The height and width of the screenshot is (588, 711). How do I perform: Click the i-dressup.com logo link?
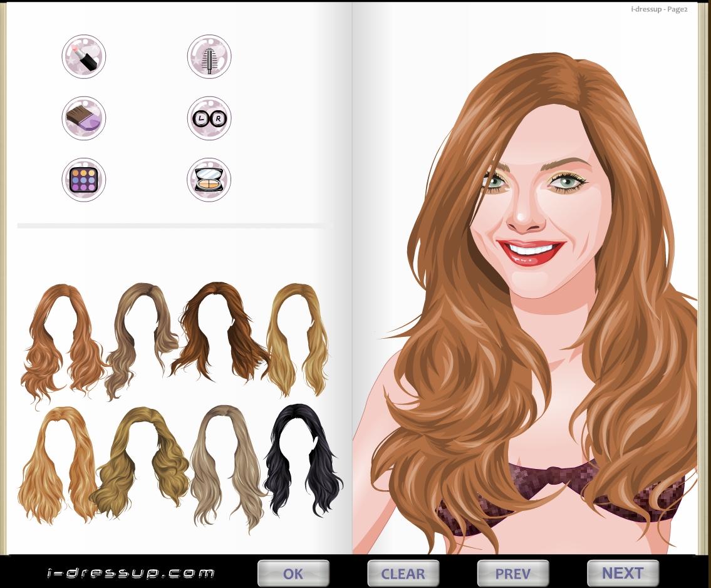pyautogui.click(x=131, y=573)
